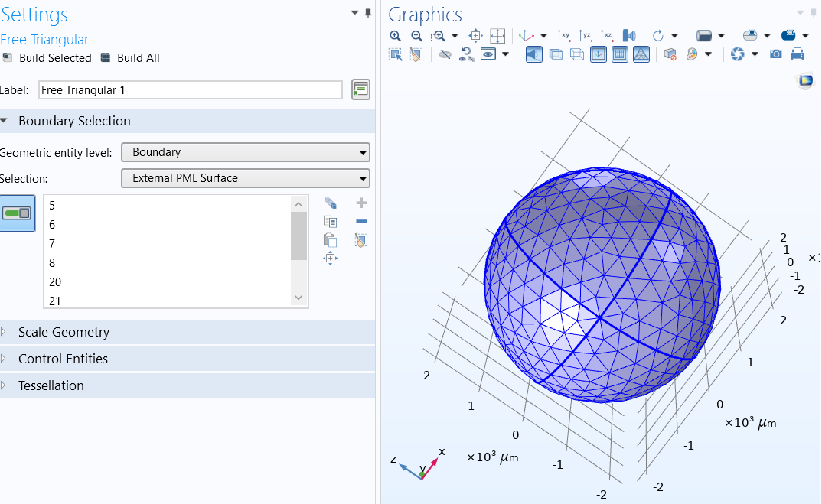Switch to the YZ view
822x504 pixels.
coord(586,36)
